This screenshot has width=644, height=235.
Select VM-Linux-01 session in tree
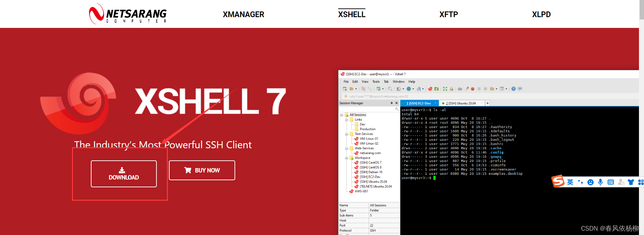click(369, 139)
